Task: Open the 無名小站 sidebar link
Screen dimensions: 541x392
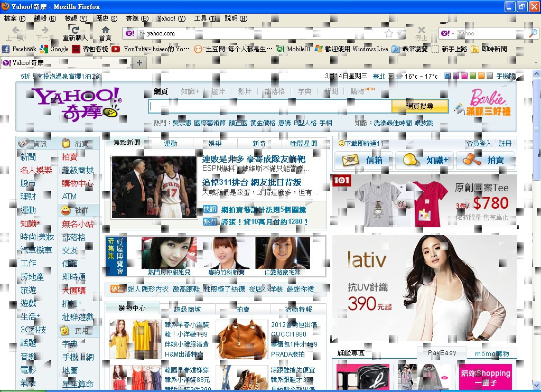Action: coord(78,224)
